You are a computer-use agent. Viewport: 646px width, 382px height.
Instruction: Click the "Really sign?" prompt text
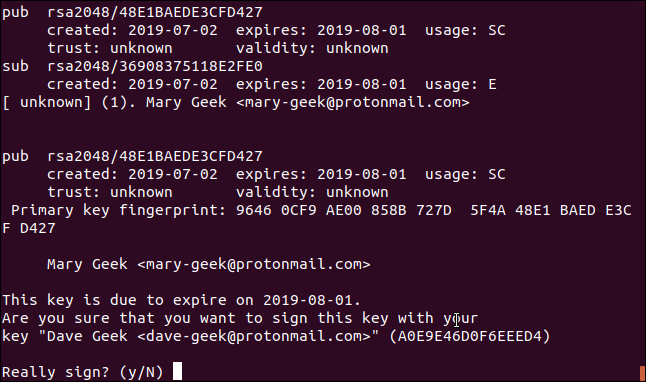pyautogui.click(x=56, y=373)
